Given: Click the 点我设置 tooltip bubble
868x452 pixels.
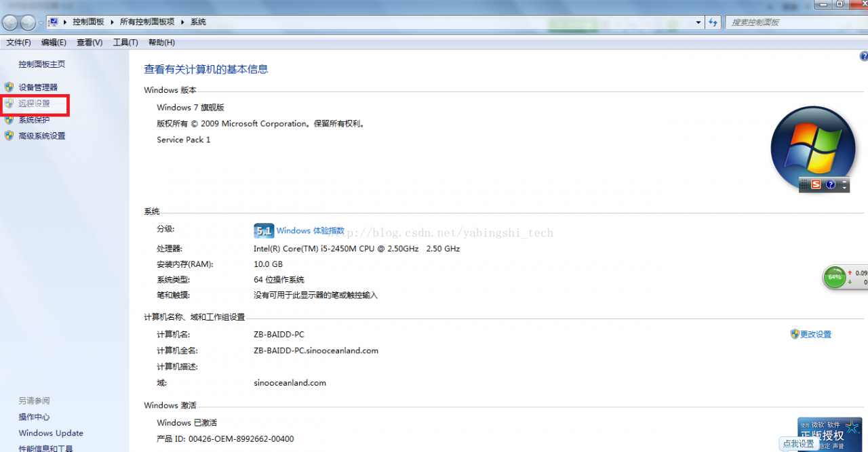Looking at the screenshot, I should click(x=799, y=445).
